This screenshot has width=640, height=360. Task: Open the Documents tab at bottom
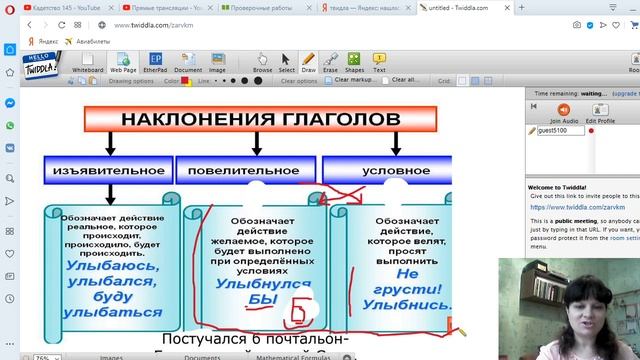pyautogui.click(x=202, y=357)
